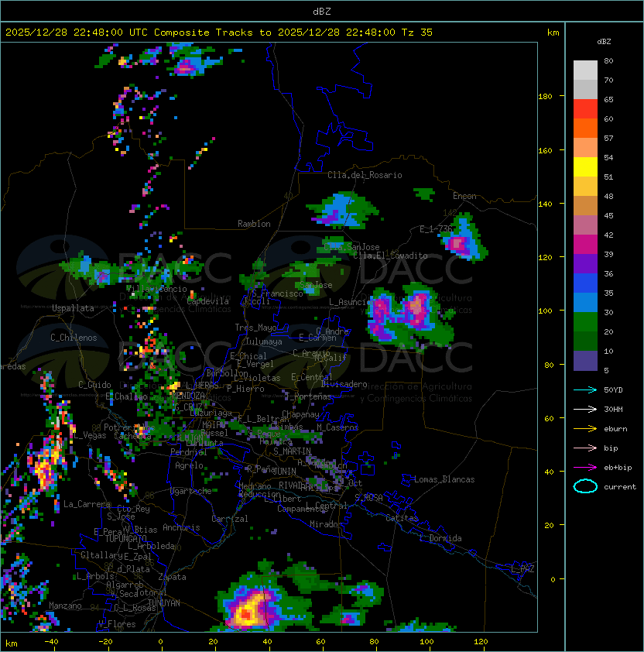Pick the red swatch in dBZ legend
Viewport: 644px width, 652px height.
click(x=585, y=109)
